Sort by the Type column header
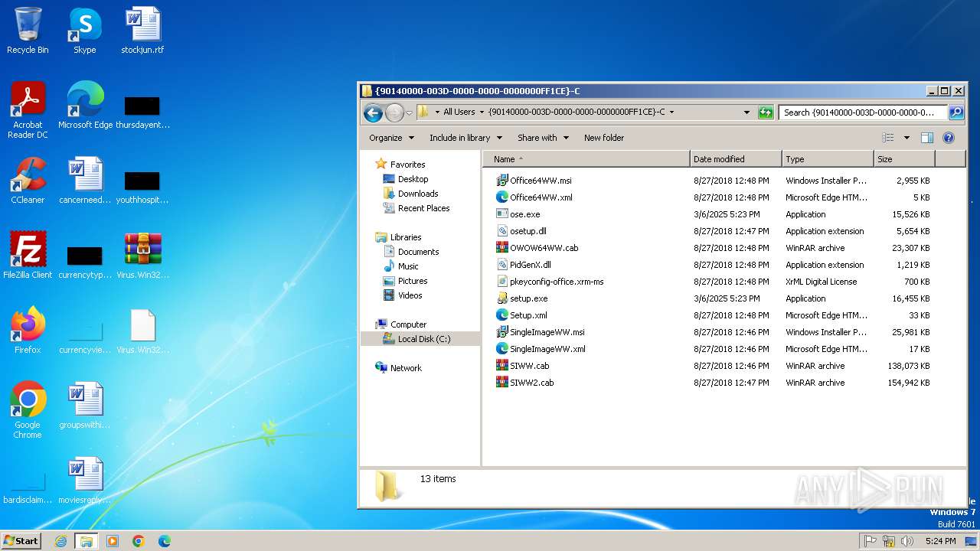The height and width of the screenshot is (551, 980). coord(828,159)
